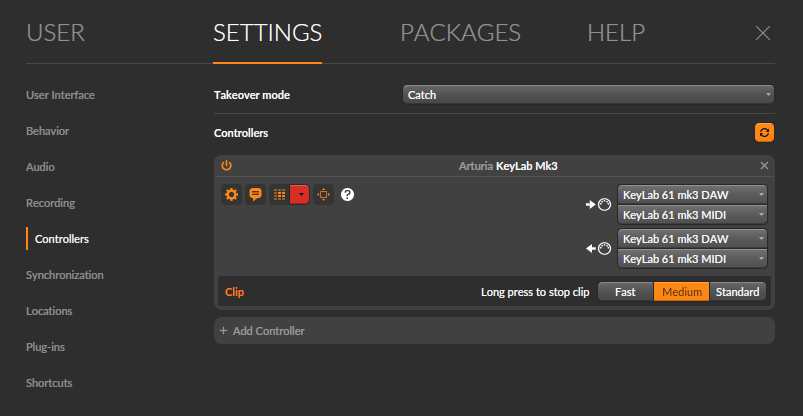Click the MIDI output port arrow icon
Image resolution: width=803 pixels, height=416 pixels.
click(x=598, y=249)
